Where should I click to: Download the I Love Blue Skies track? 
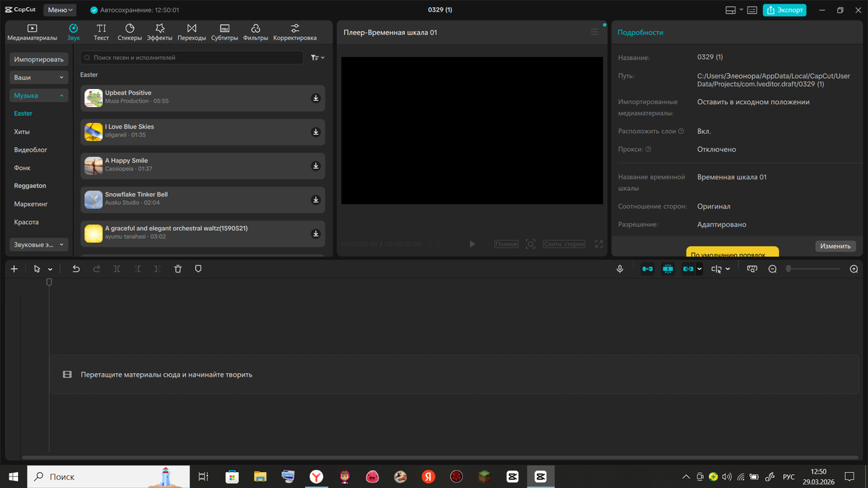click(x=315, y=132)
